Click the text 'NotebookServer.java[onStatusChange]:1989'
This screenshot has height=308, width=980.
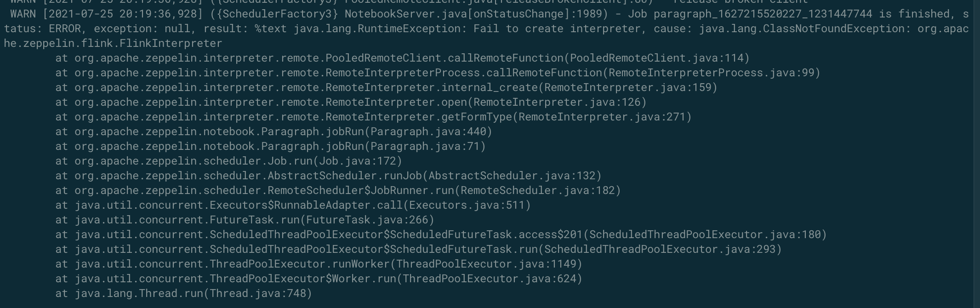[476, 14]
